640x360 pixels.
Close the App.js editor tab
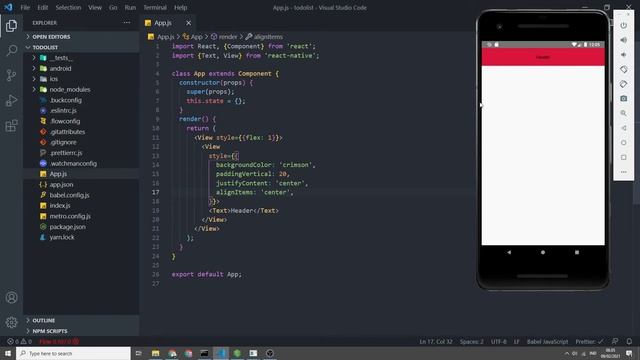click(188, 23)
